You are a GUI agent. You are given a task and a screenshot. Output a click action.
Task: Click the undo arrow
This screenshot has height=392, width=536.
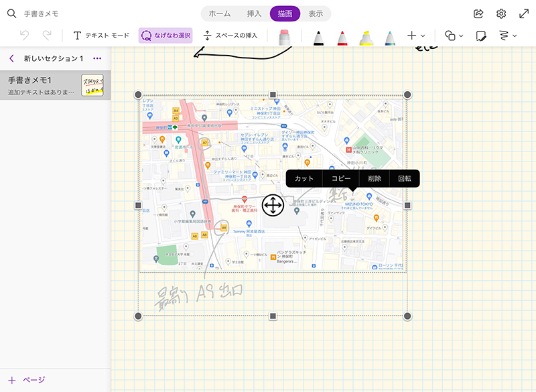(x=24, y=36)
